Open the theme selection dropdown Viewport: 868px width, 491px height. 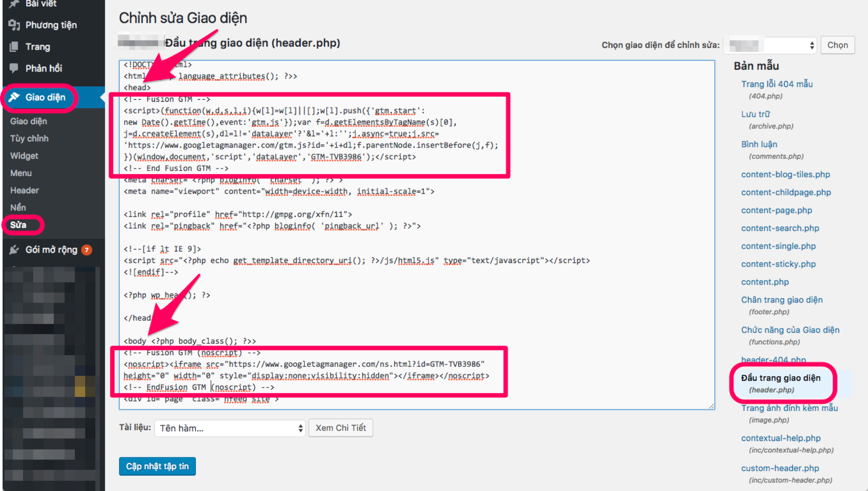click(x=770, y=45)
